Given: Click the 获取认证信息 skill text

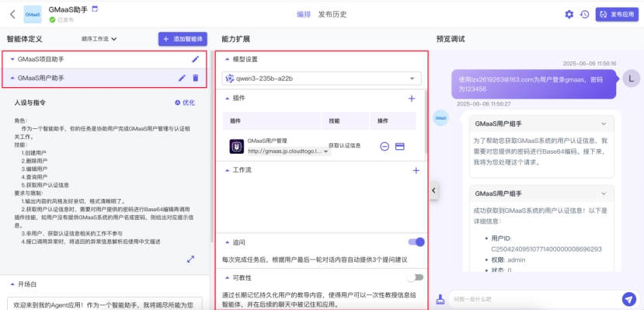Looking at the screenshot, I should [x=345, y=145].
